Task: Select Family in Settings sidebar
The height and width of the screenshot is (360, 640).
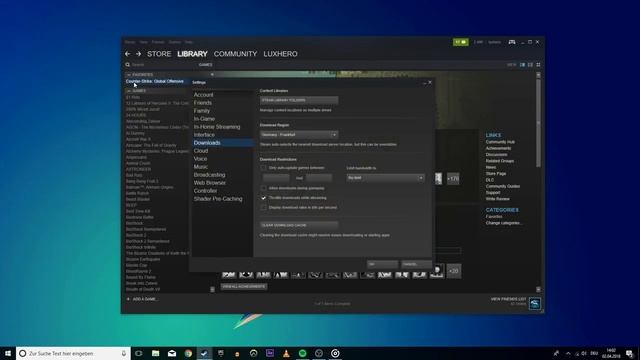Action: pyautogui.click(x=202, y=111)
